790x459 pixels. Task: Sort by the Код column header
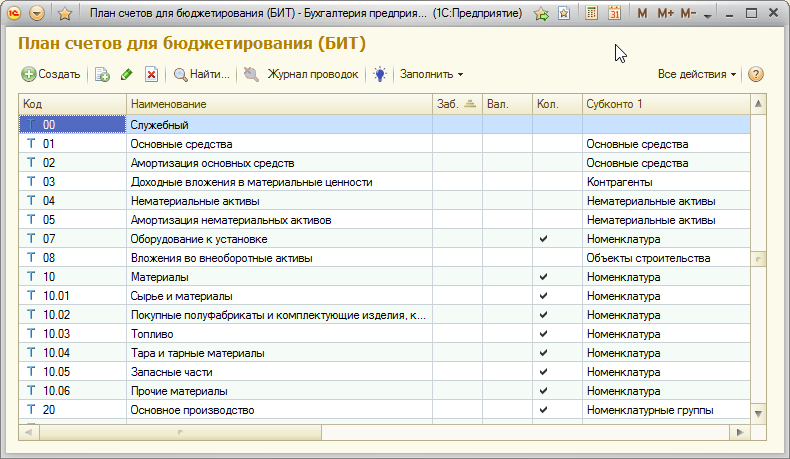click(x=73, y=104)
